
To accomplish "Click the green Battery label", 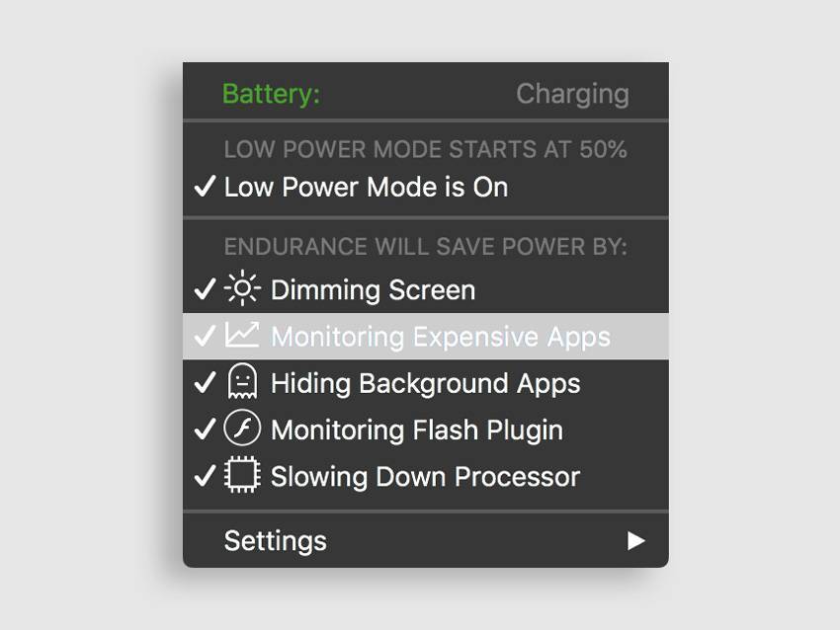I will pyautogui.click(x=271, y=94).
